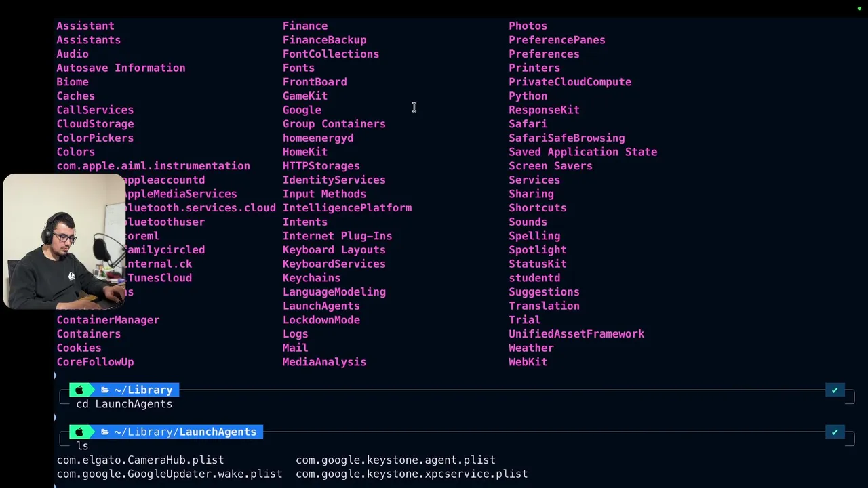Click the GameKit directory entry
The height and width of the screenshot is (488, 868).
(x=305, y=96)
